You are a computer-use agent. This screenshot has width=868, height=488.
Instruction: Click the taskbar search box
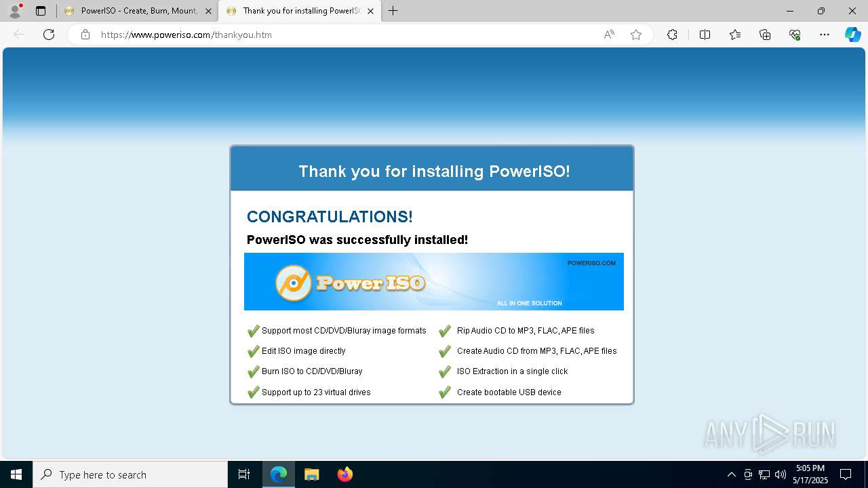130,474
